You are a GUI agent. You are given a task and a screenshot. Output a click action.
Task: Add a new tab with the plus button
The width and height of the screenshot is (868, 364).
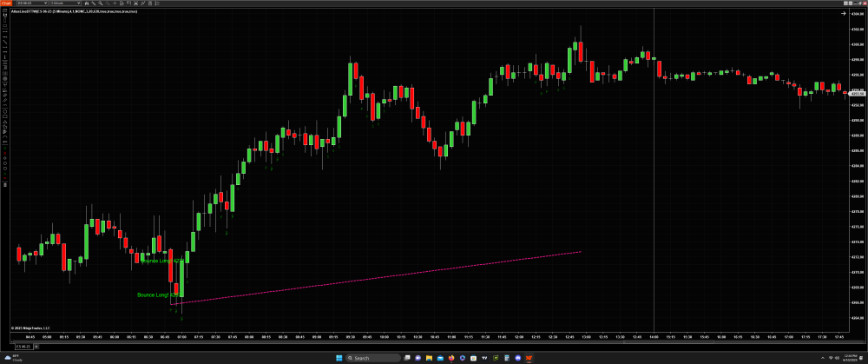37,346
